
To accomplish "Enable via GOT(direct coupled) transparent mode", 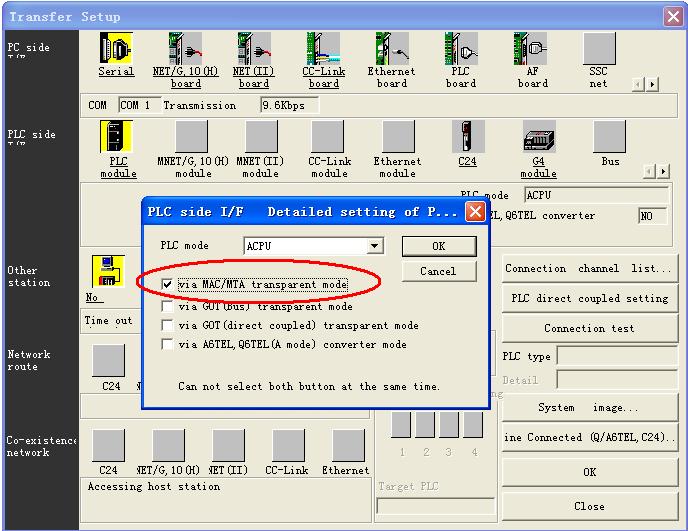I will click(168, 326).
